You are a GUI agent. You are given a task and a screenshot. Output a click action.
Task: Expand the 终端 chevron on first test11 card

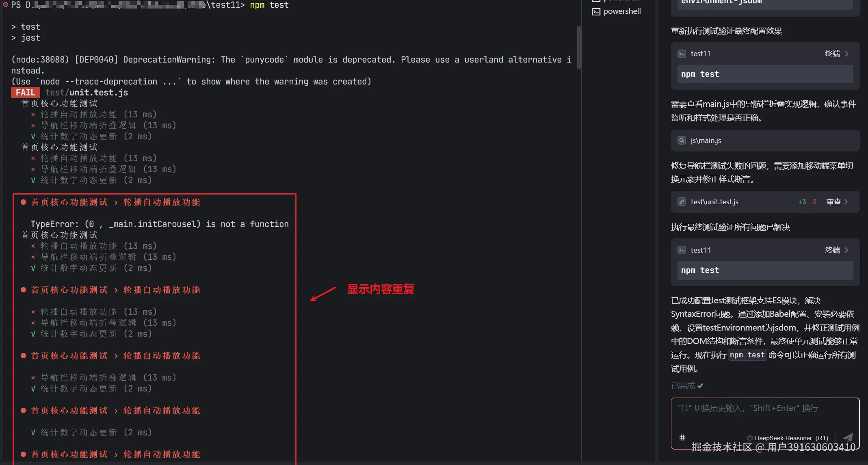click(847, 54)
